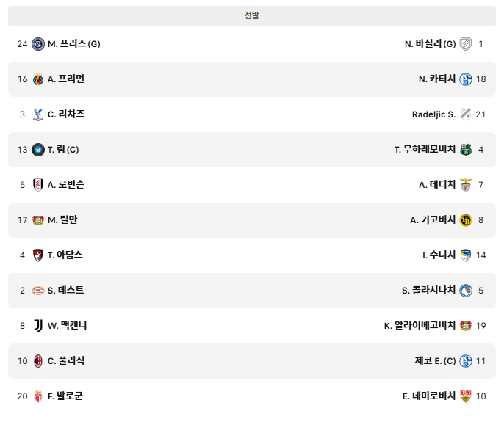Screen dimensions: 504x422
Task: Open goalkeeper M. 프리즈's player page
Action: pyautogui.click(x=74, y=44)
